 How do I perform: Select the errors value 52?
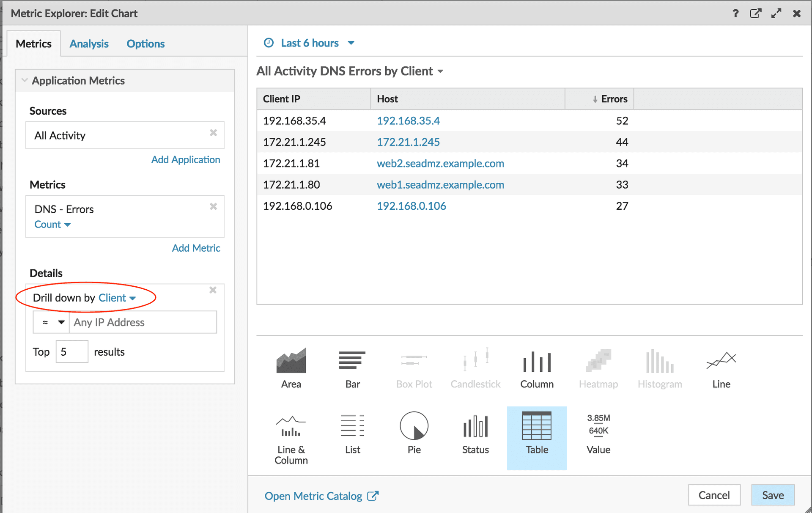click(622, 121)
